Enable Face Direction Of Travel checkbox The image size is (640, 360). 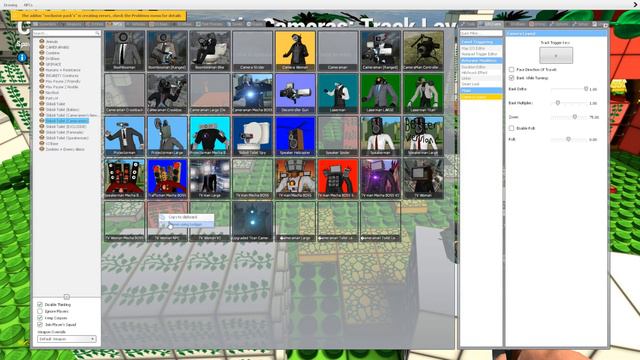point(511,69)
